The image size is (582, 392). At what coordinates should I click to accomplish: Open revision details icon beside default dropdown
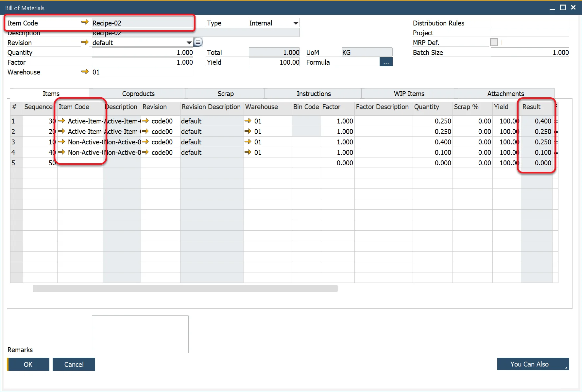(x=198, y=42)
